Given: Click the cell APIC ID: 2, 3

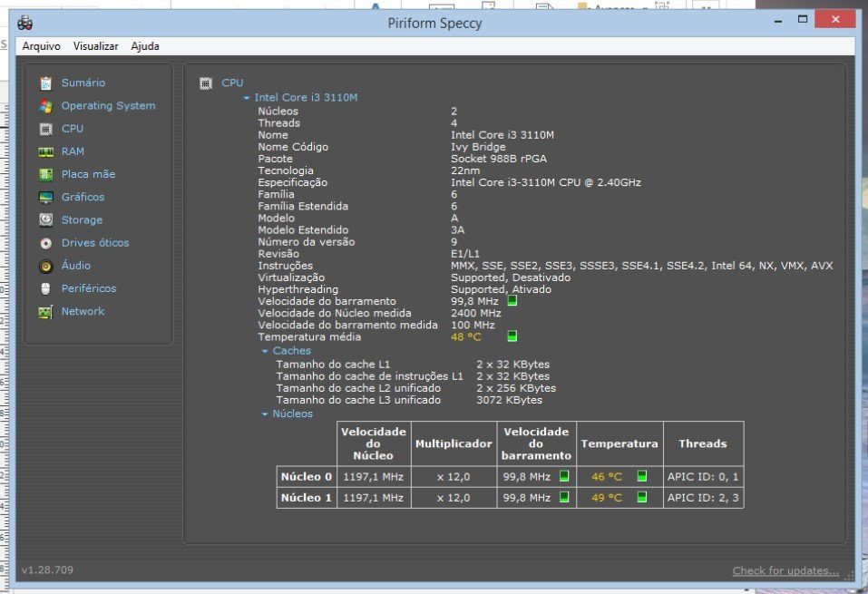Looking at the screenshot, I should click(703, 498).
